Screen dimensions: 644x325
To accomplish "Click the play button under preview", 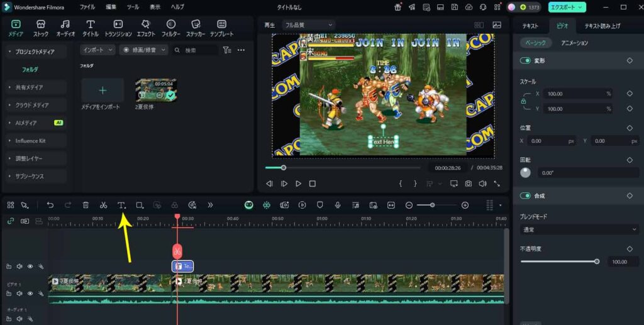I will coord(298,184).
